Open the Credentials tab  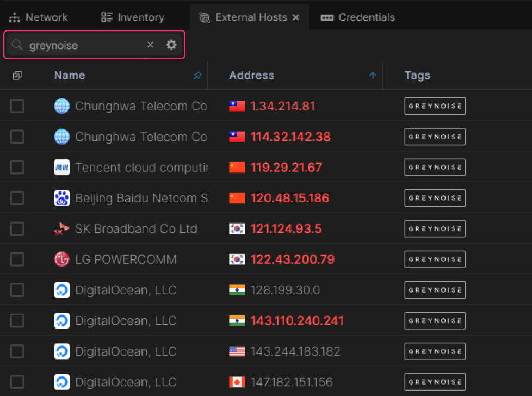pos(357,17)
